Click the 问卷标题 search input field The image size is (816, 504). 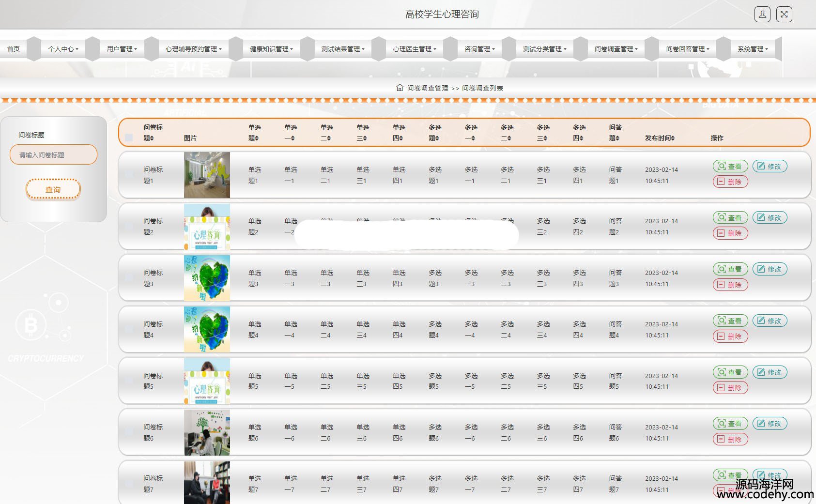pos(53,155)
